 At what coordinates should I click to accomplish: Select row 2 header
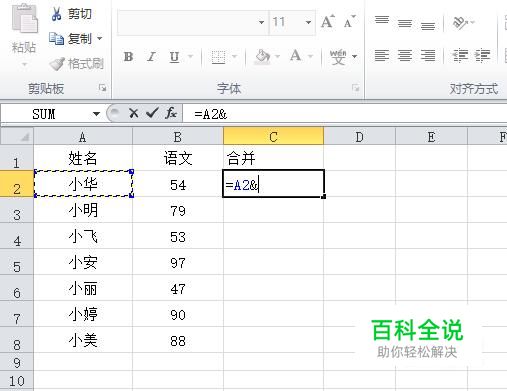(17, 184)
